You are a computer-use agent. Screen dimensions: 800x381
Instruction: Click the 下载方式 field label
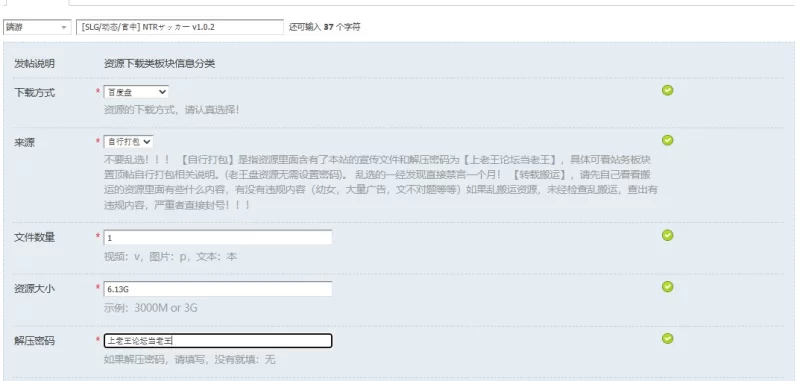coord(34,93)
